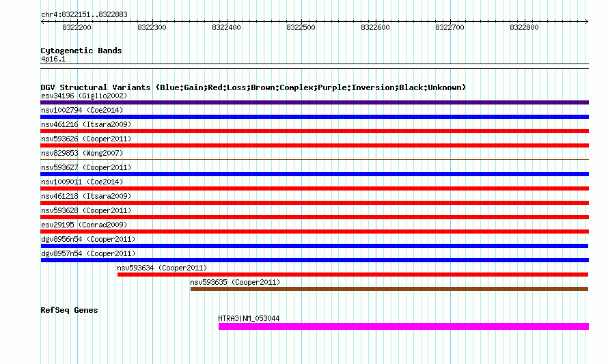608x364 pixels.
Task: Click the 8322700 ruler position
Action: (x=450, y=27)
